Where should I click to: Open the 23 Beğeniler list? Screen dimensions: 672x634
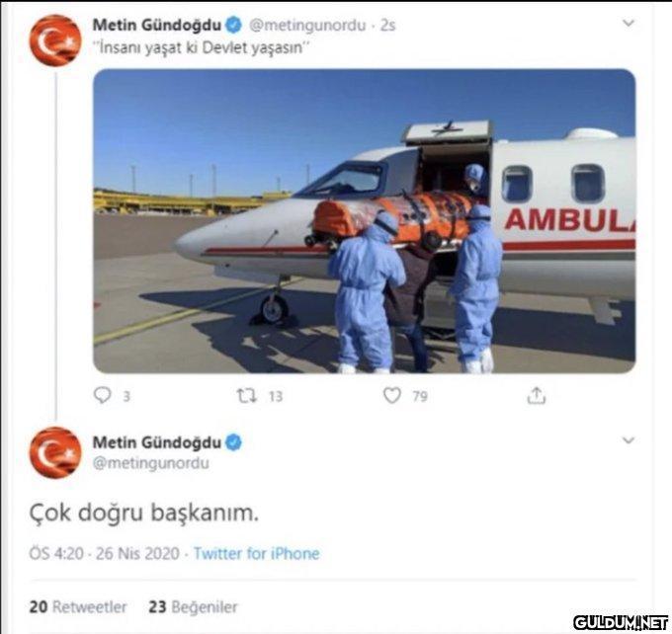coord(193,606)
